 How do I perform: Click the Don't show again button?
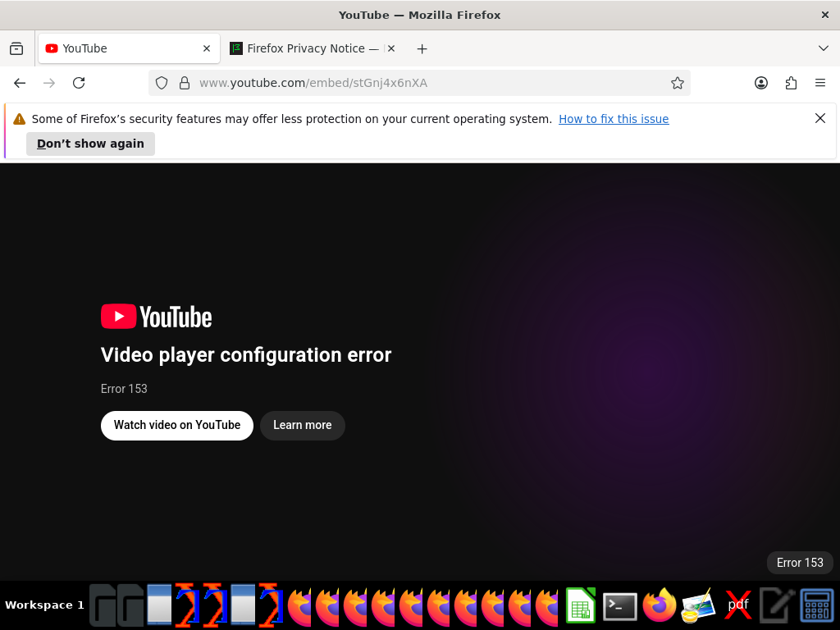tap(90, 144)
